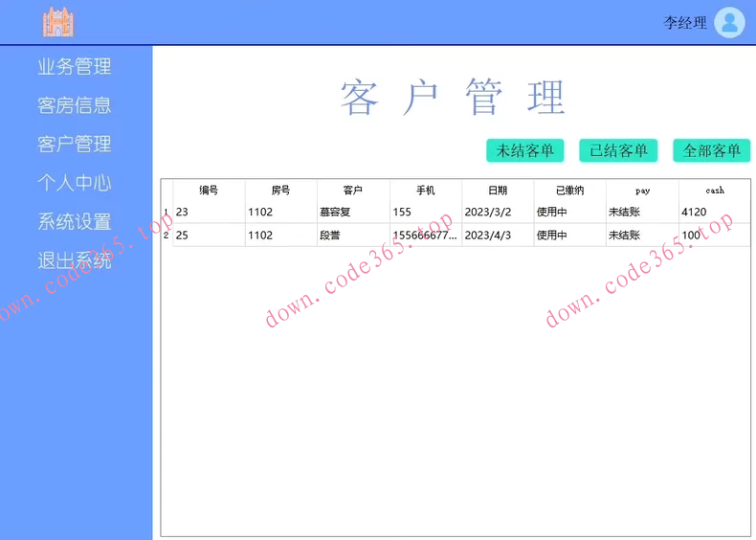756x540 pixels.
Task: Click the 李经理 username label
Action: click(684, 23)
